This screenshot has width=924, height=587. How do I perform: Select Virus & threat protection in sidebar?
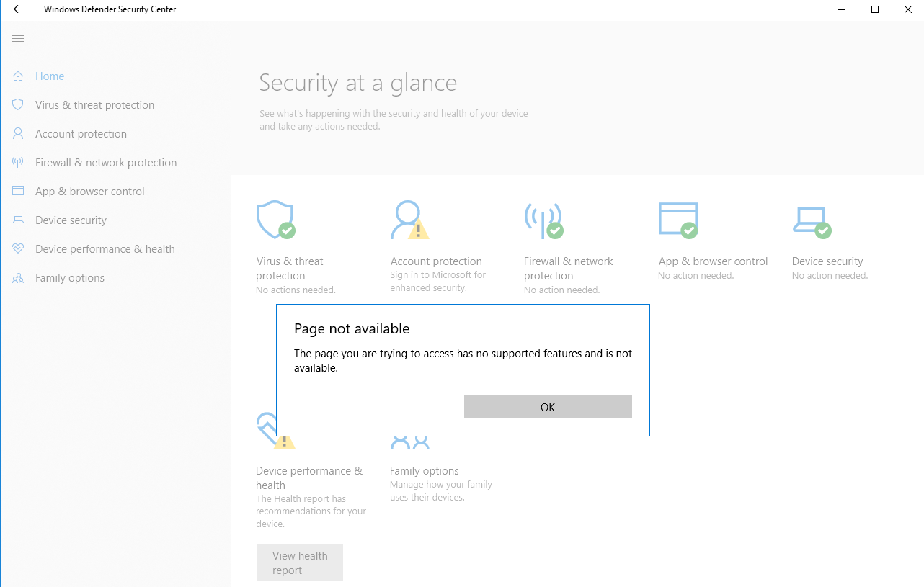click(x=94, y=104)
